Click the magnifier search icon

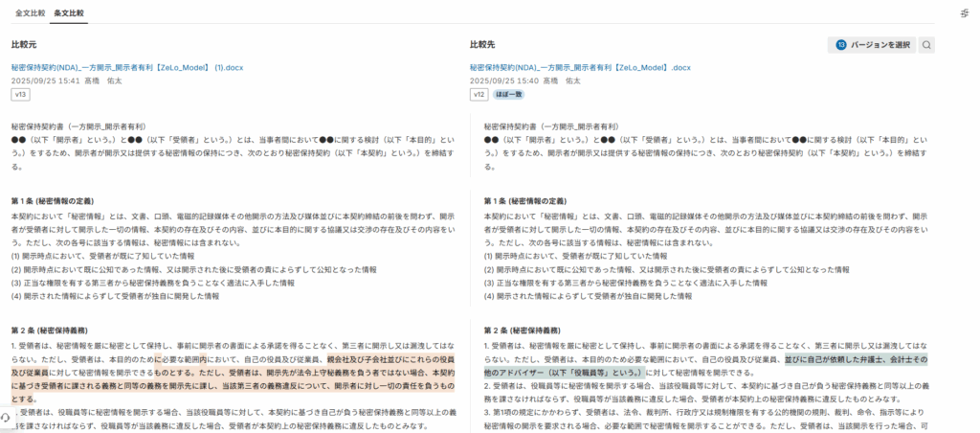pyautogui.click(x=925, y=45)
